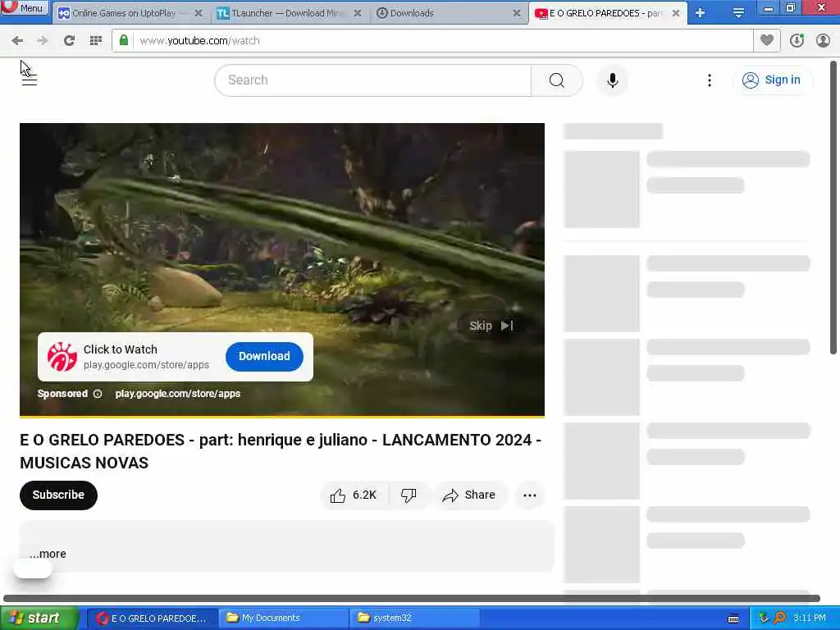Image resolution: width=840 pixels, height=630 pixels.
Task: Select E O GRELO PAREDOE taskbar button
Action: (x=152, y=619)
